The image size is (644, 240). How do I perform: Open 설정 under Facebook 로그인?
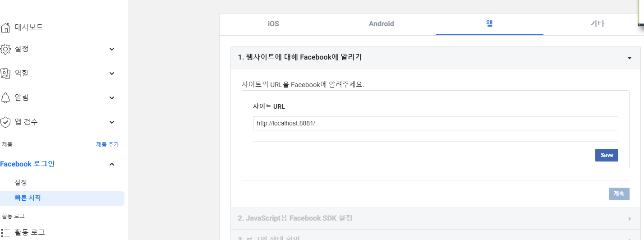tap(21, 183)
